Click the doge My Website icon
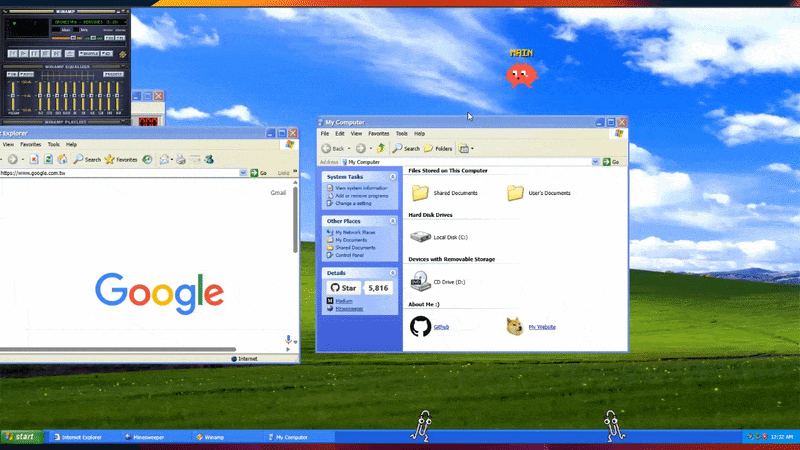The height and width of the screenshot is (450, 800). pos(514,327)
